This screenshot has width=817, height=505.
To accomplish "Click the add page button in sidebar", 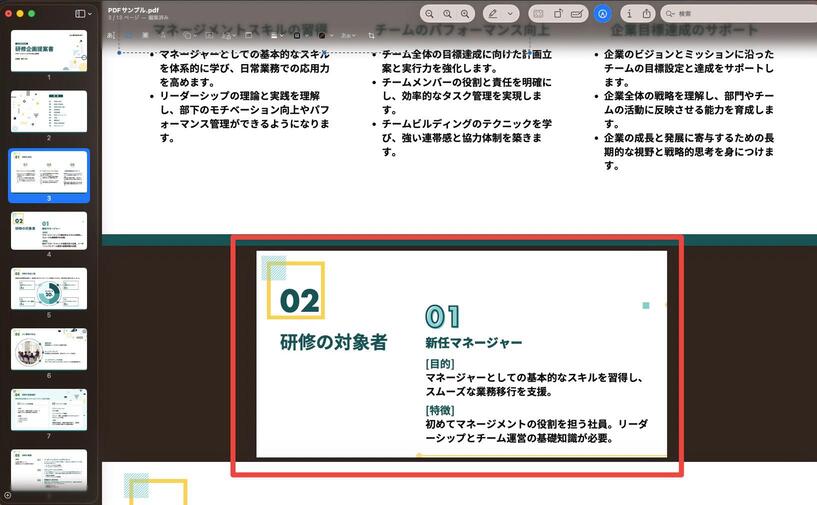I will tap(7, 495).
